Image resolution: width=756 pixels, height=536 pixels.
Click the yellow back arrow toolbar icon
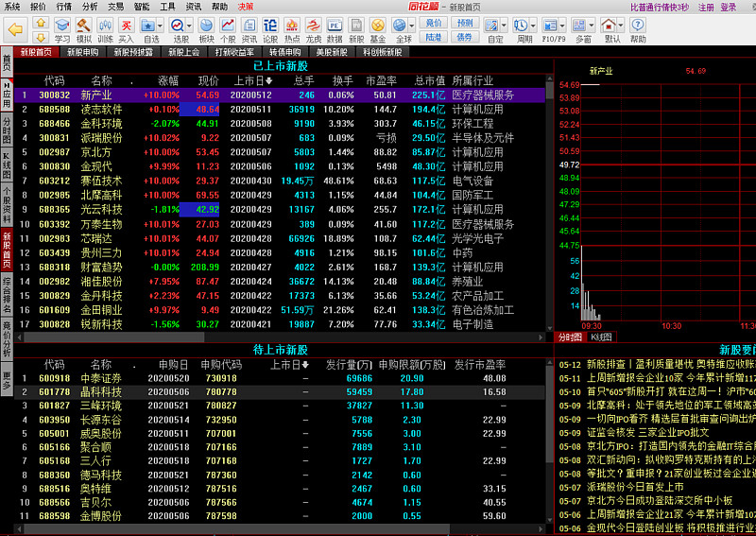15,29
